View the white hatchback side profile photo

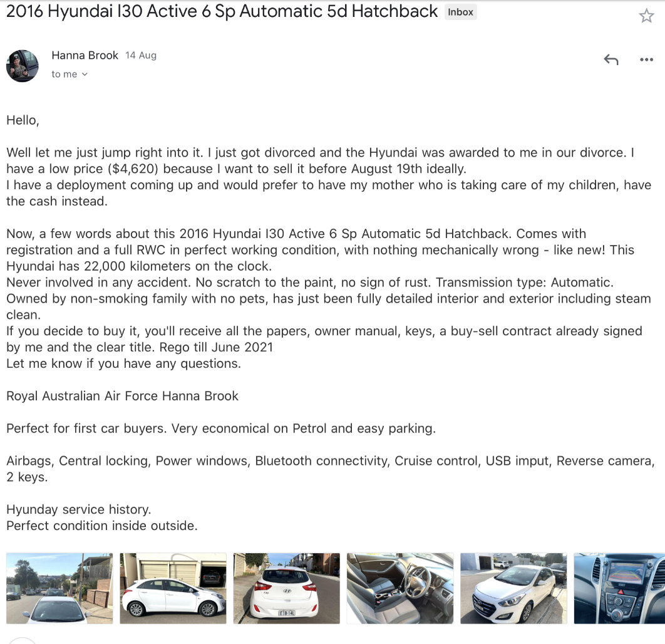click(172, 588)
